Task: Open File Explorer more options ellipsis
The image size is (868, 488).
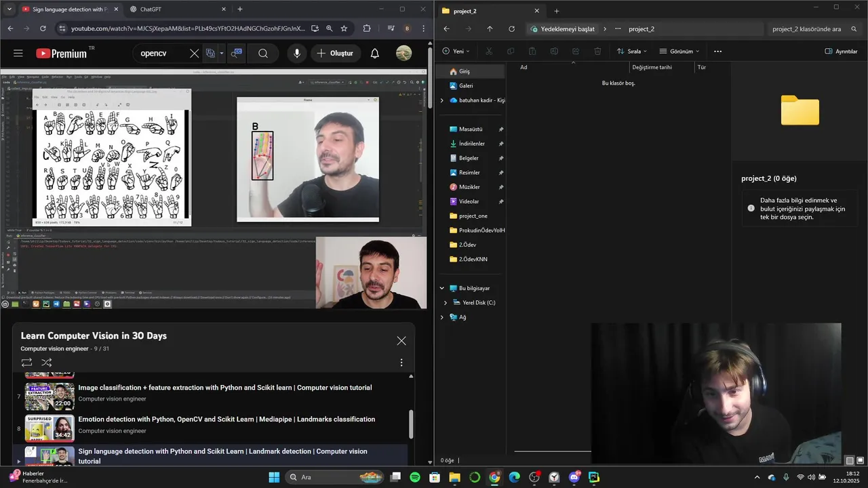Action: (717, 52)
